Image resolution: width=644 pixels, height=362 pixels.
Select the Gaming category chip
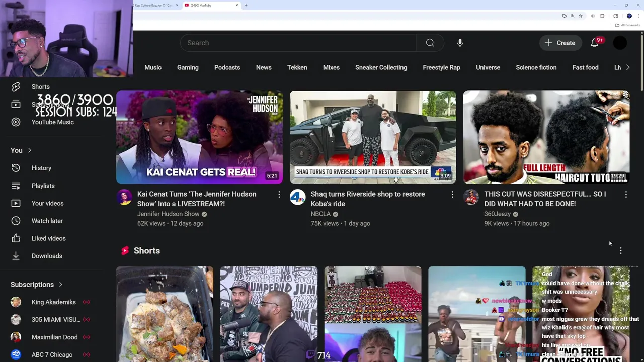(188, 67)
